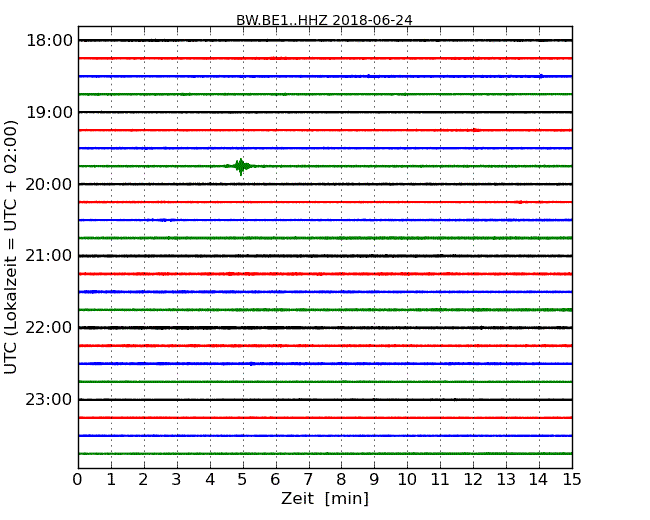650x520 pixels.
Task: Click the 19:00 time label
Action: pos(49,112)
